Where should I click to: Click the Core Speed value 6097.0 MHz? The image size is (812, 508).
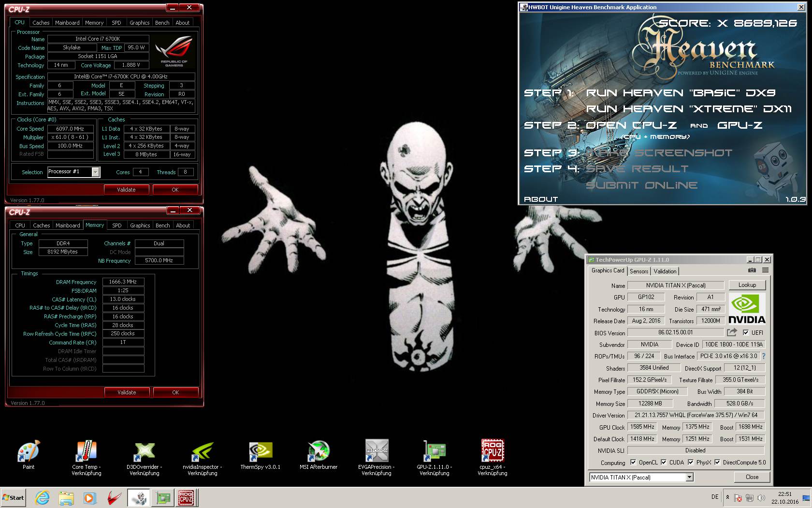coord(70,129)
